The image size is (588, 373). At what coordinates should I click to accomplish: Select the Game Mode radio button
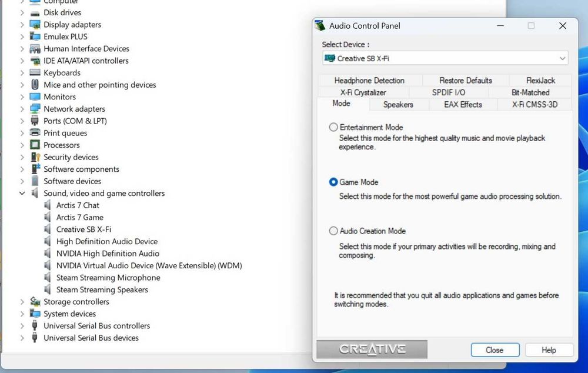pyautogui.click(x=333, y=182)
